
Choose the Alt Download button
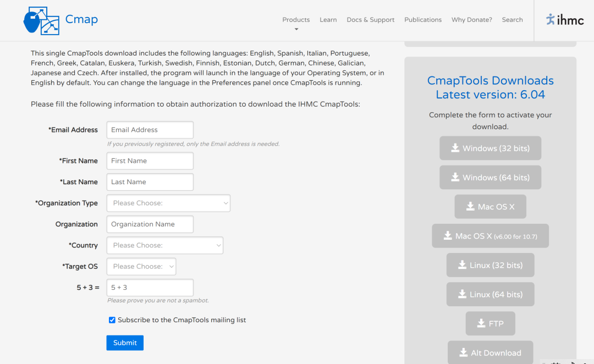pos(490,352)
